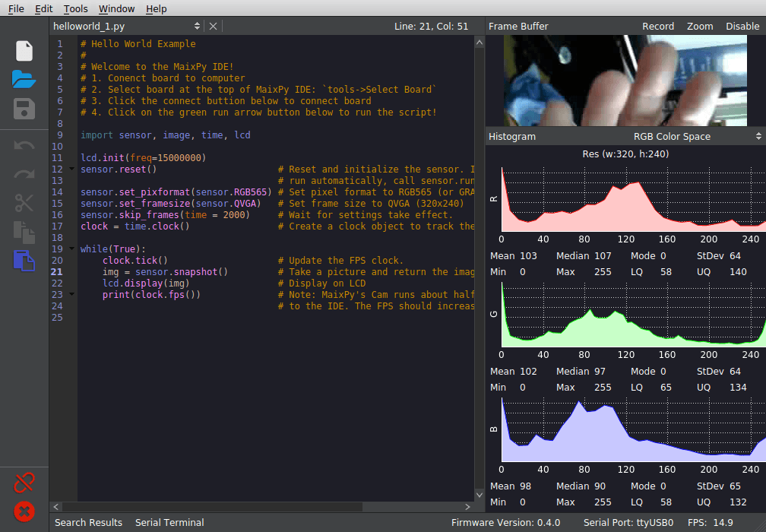Click the Serial Port: ttyUSB0 status
766x532 pixels.
(628, 522)
